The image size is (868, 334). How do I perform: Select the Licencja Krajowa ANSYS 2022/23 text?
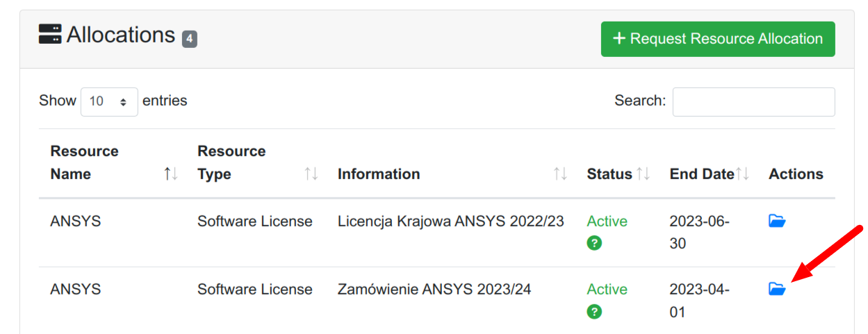(x=450, y=222)
